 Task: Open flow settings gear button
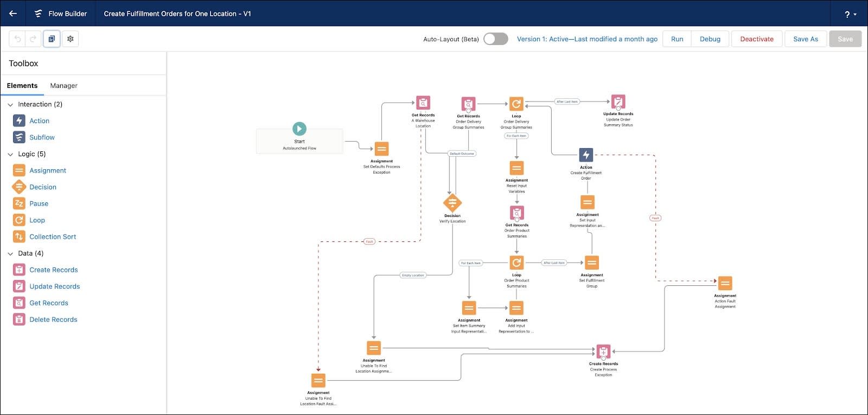70,39
